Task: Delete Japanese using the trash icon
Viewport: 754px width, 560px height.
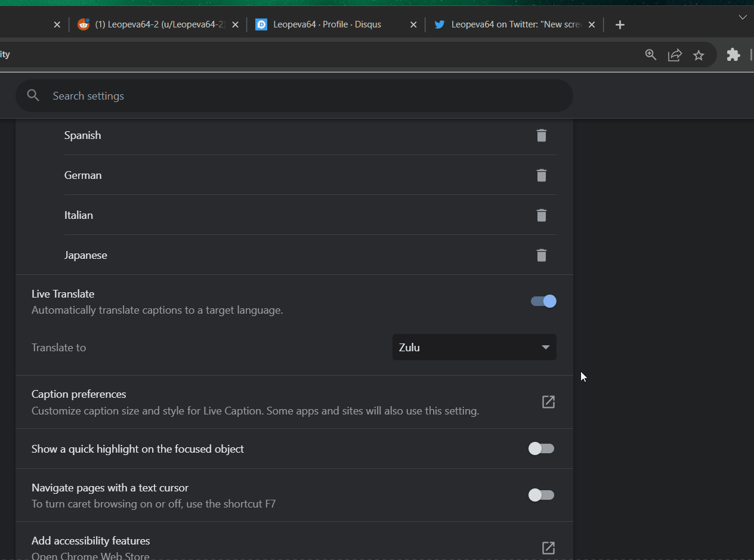Action: pyautogui.click(x=541, y=255)
